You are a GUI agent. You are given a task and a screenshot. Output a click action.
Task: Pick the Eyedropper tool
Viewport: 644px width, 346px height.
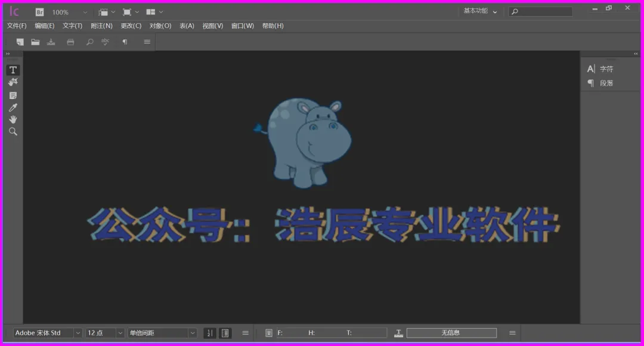13,107
